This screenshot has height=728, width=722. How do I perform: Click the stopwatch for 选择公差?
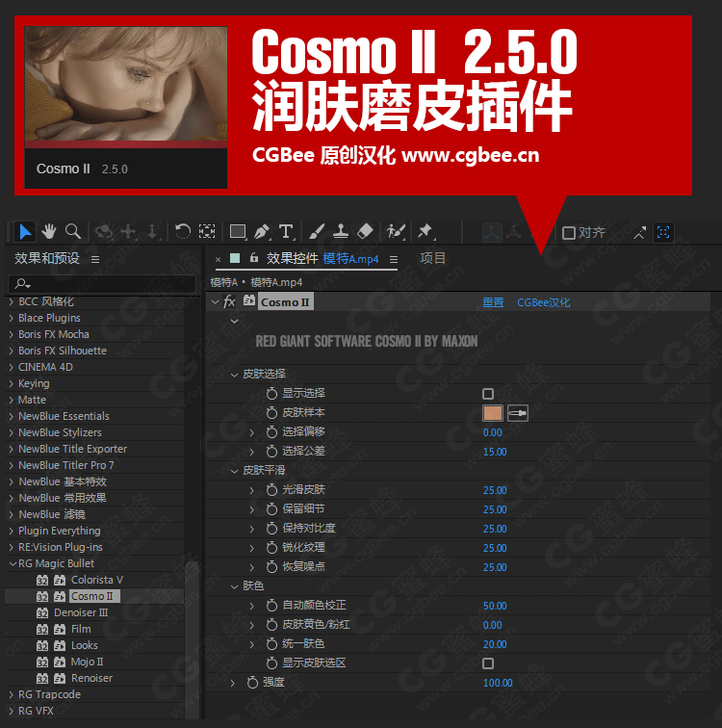point(271,452)
